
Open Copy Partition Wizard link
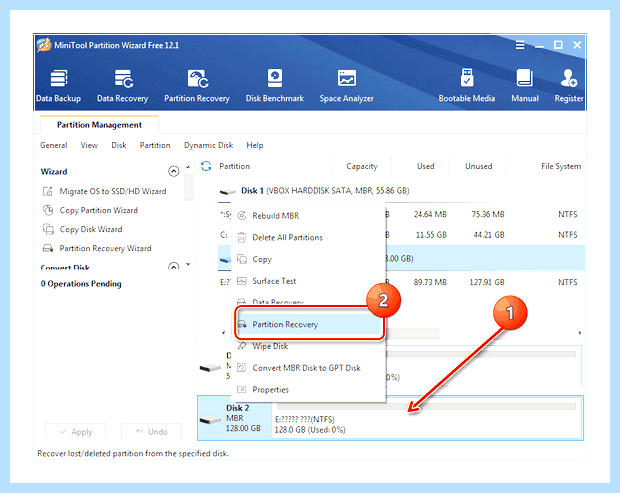[x=98, y=210]
